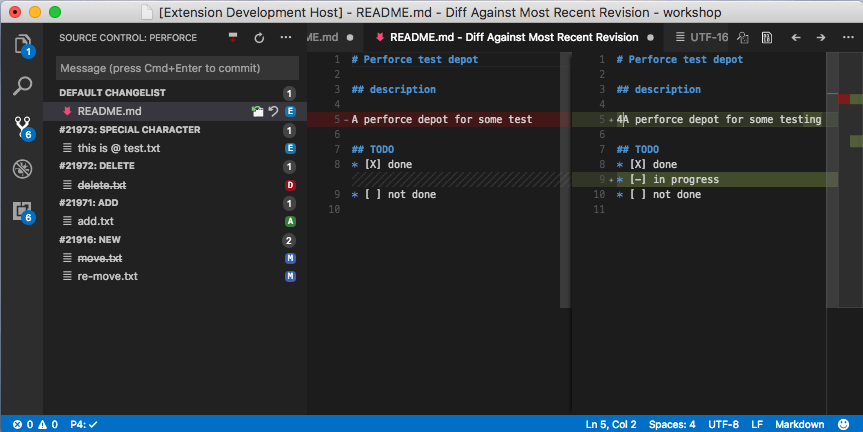Screen dimensions: 863x432
Task: Collapse the #21973: Special Character changelist
Action: coord(176,130)
